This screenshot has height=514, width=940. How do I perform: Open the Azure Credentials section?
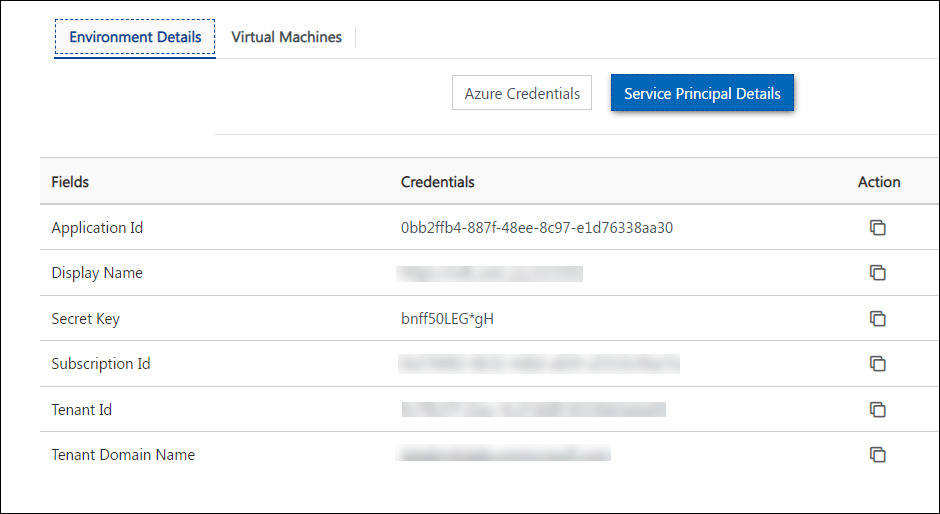point(522,93)
